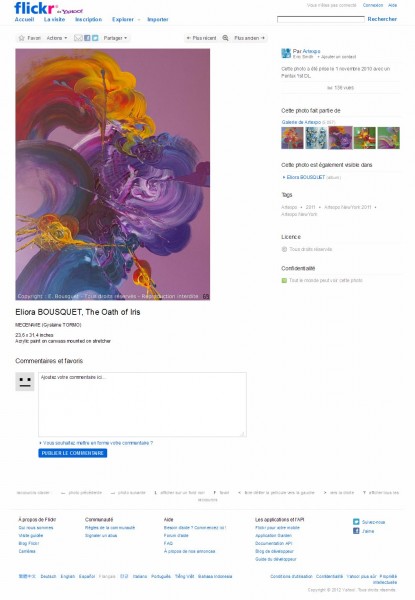Open the magnifier zoom icon
The image size is (415, 600).
[226, 38]
